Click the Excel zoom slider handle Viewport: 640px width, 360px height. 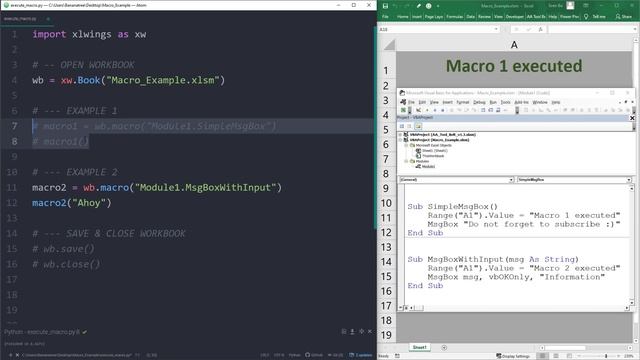[x=606, y=356]
